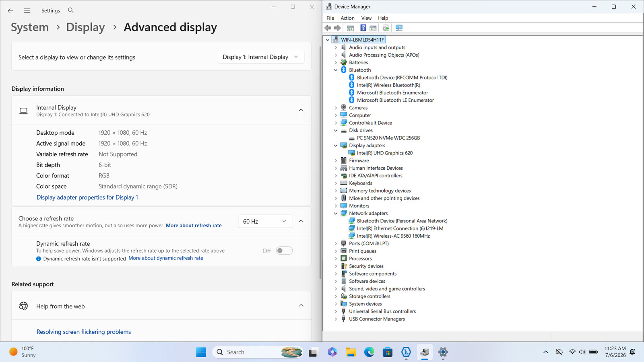
Task: Click Show/Hide Action Pane toolbar icon
Action: point(373,28)
